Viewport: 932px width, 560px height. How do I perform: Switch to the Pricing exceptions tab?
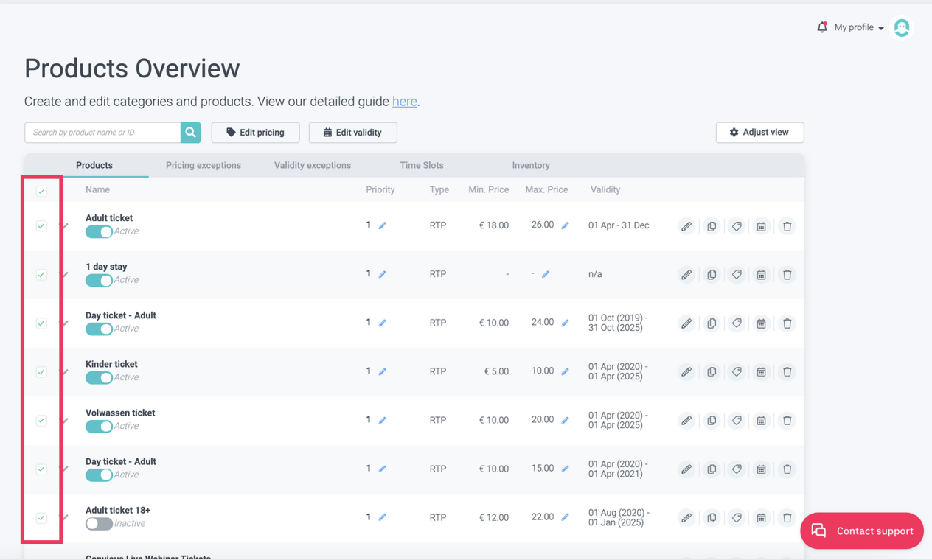pyautogui.click(x=204, y=166)
